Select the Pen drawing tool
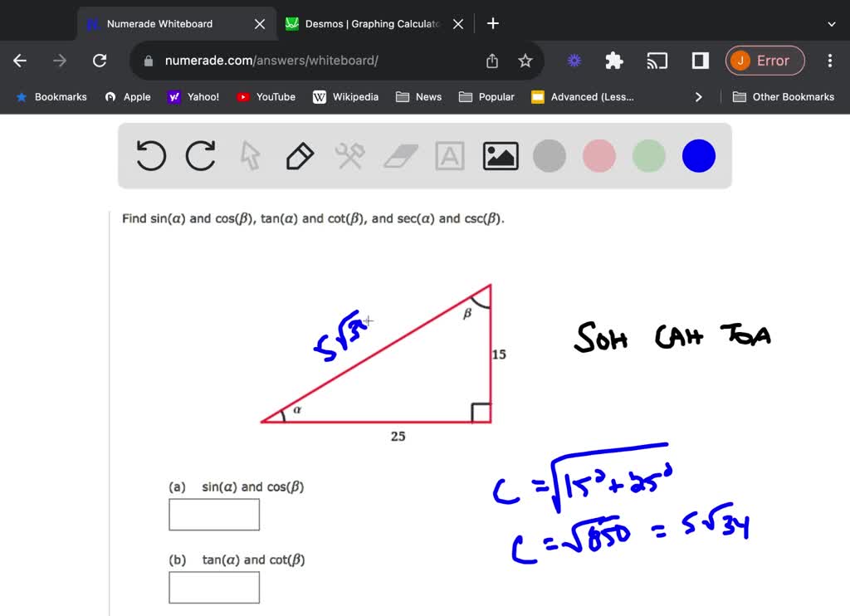The width and height of the screenshot is (850, 616). tap(300, 155)
